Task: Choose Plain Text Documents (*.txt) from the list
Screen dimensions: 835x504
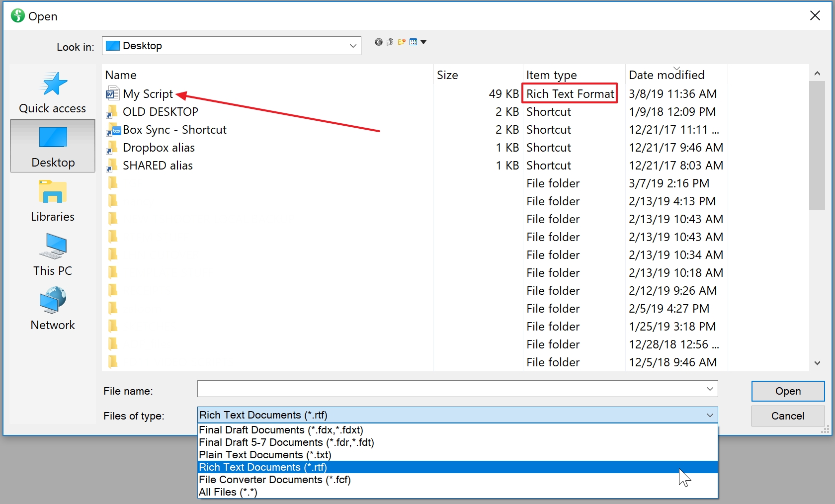Action: pyautogui.click(x=264, y=455)
